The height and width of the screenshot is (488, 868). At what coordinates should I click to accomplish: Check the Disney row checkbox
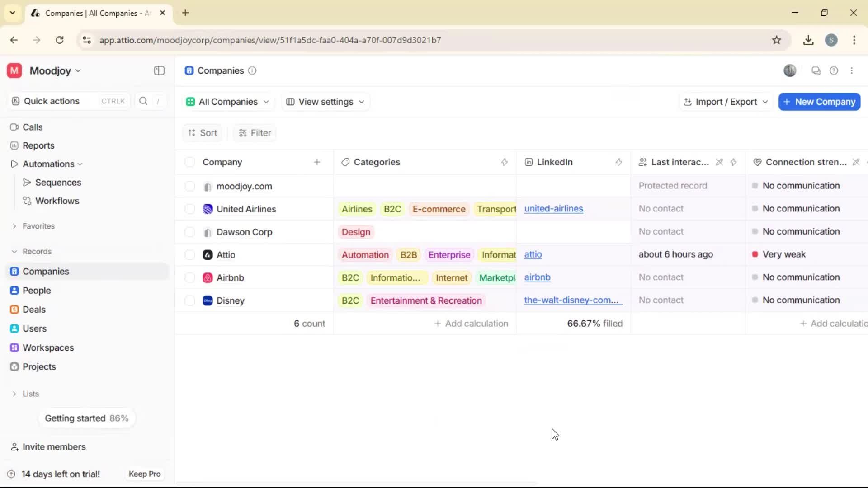pos(189,300)
